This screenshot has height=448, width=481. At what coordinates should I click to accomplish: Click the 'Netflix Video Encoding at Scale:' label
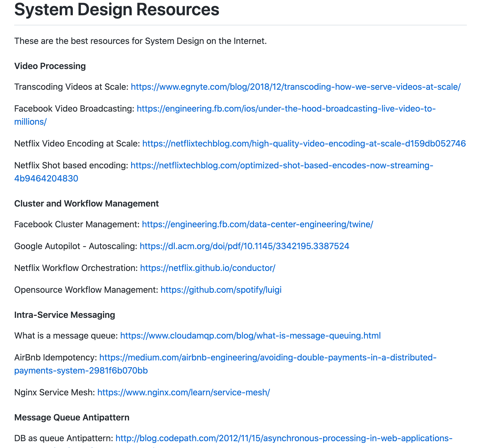77,144
